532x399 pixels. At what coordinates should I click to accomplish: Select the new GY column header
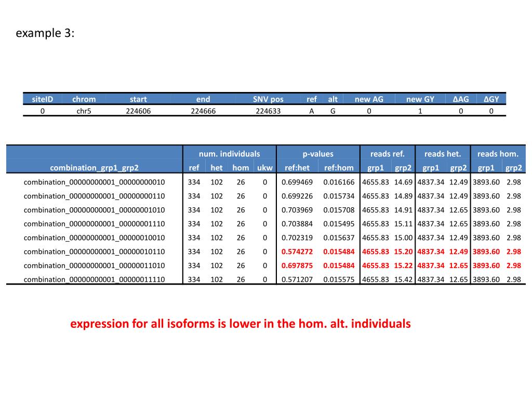pyautogui.click(x=420, y=99)
